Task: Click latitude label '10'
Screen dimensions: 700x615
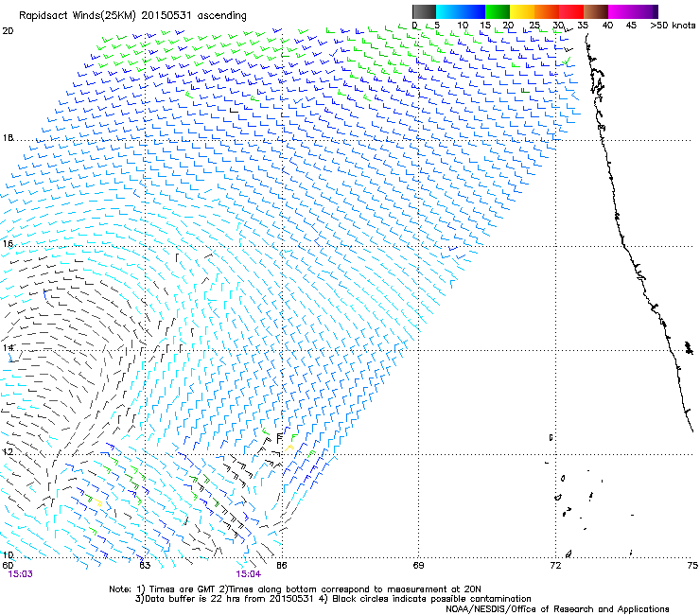Action: pyautogui.click(x=8, y=555)
